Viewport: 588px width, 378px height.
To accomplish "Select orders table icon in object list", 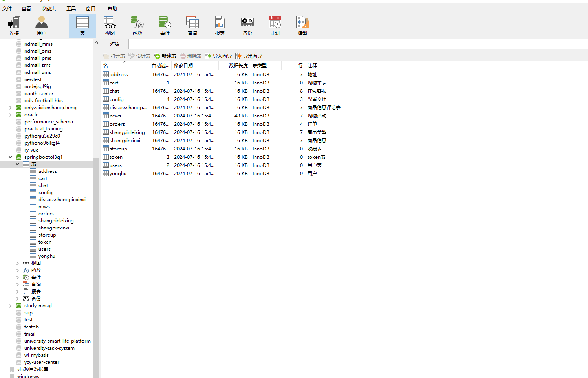I will 106,124.
